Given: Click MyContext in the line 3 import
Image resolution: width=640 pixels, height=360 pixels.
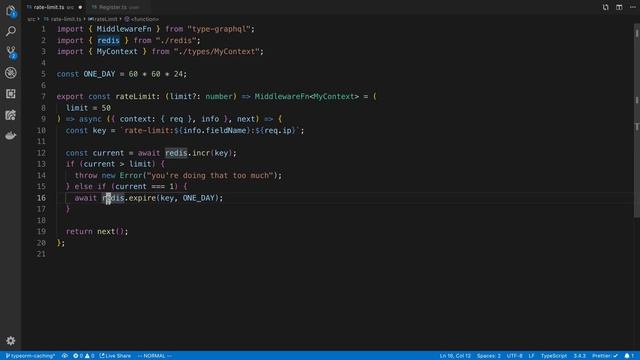Looking at the screenshot, I should pyautogui.click(x=117, y=51).
